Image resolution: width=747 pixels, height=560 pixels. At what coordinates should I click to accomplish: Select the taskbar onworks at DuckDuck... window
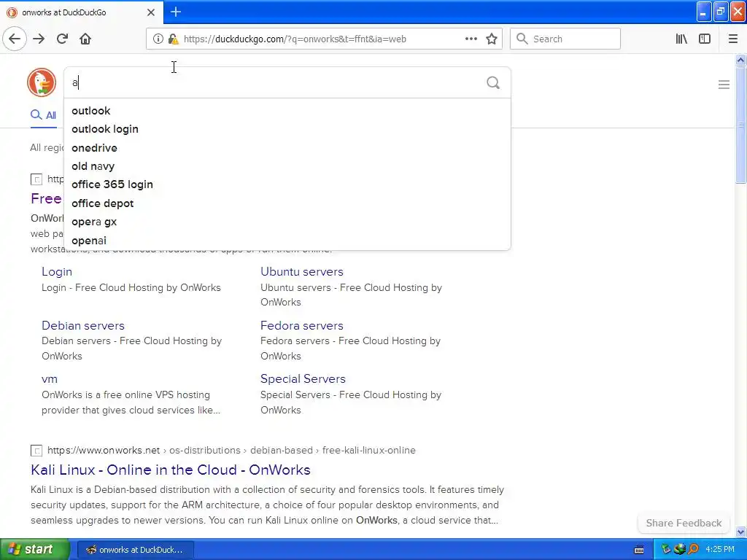pos(135,550)
